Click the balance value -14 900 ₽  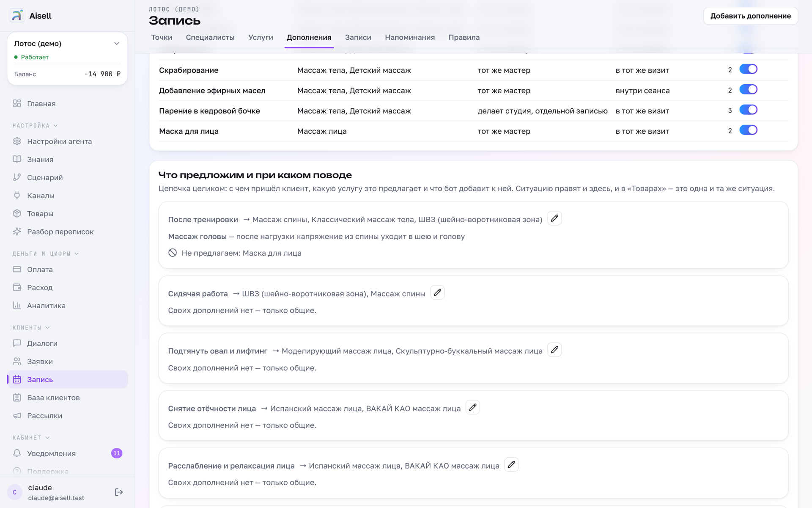103,74
